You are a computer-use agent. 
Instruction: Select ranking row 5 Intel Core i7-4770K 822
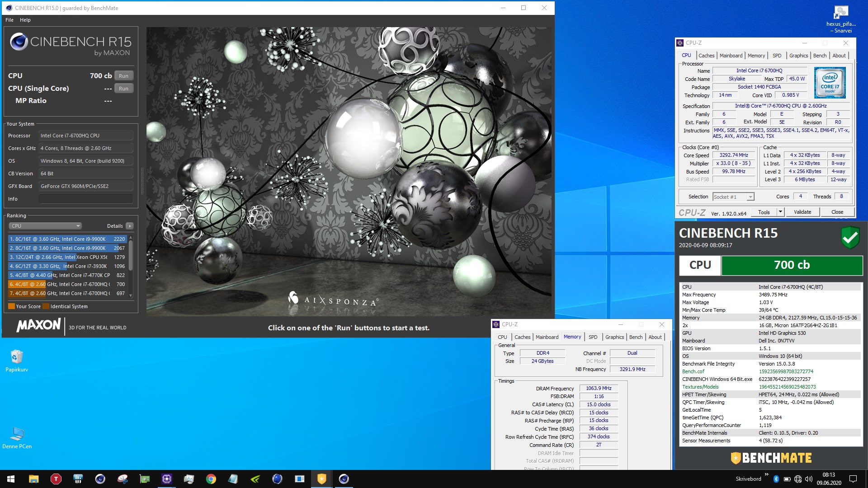pyautogui.click(x=67, y=275)
